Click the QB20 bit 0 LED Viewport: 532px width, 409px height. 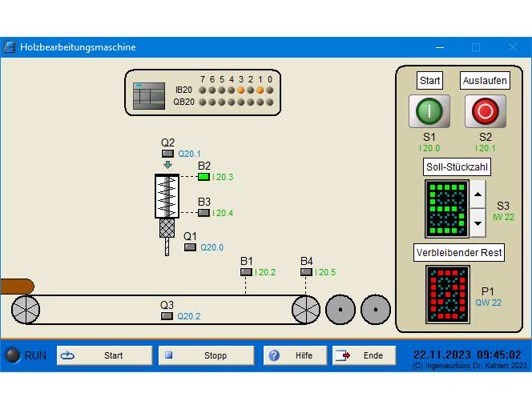tap(270, 102)
